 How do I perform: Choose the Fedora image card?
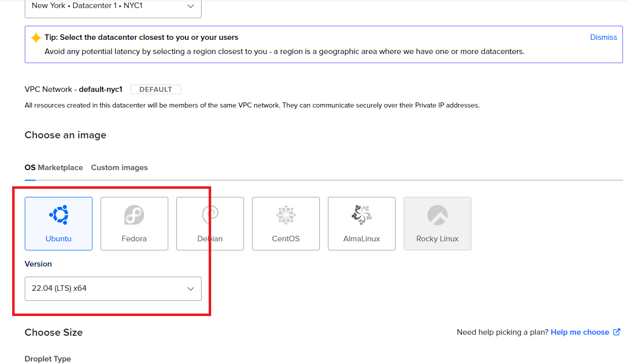pyautogui.click(x=134, y=224)
